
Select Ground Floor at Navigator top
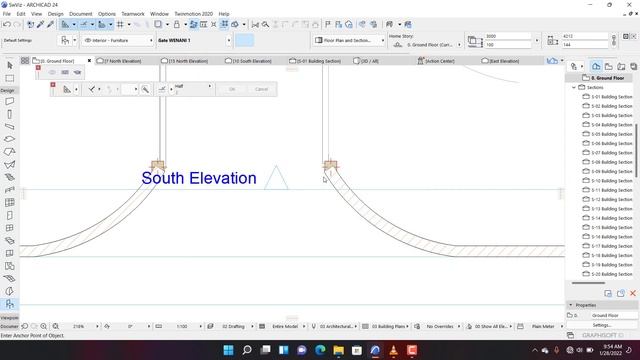(603, 78)
